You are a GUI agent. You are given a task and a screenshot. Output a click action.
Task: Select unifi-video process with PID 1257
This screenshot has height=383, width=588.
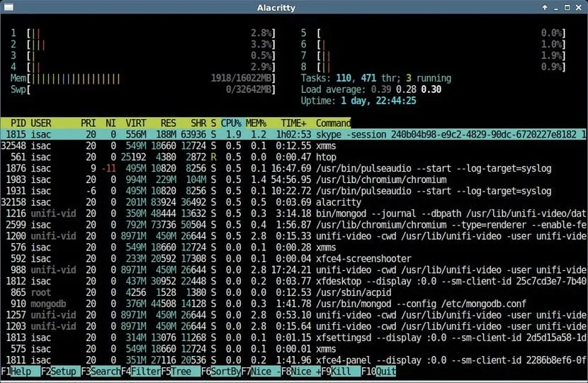(x=294, y=315)
